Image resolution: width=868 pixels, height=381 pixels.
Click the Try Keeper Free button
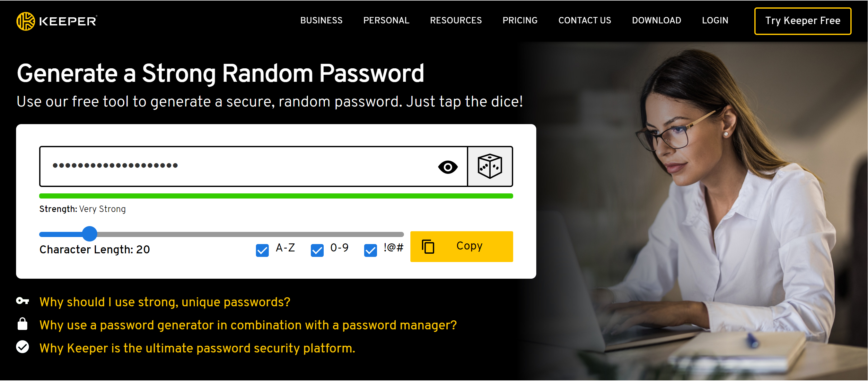pyautogui.click(x=803, y=21)
